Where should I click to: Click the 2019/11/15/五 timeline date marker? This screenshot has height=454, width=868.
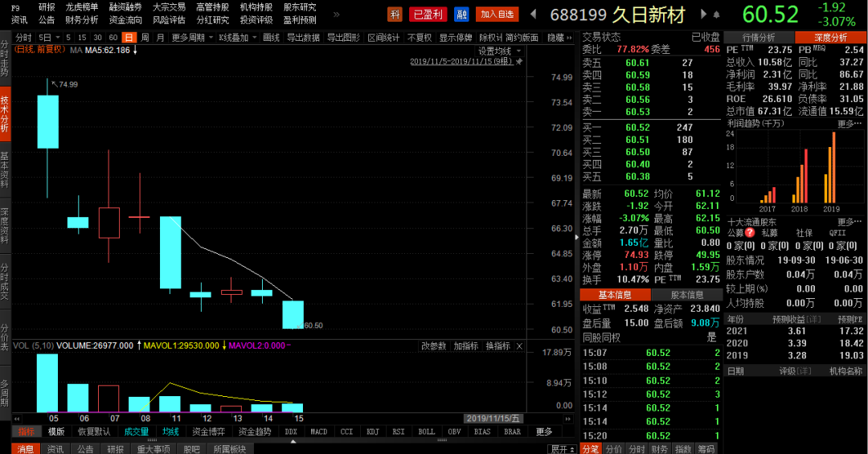[x=493, y=419]
